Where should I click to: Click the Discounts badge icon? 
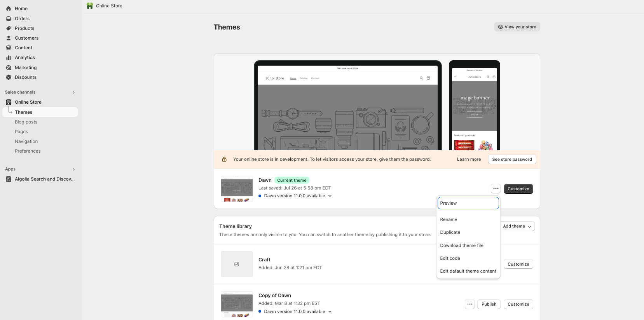[x=9, y=77]
